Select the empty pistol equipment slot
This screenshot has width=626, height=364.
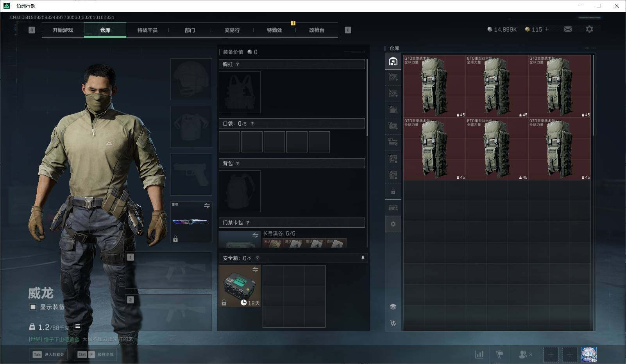pyautogui.click(x=191, y=174)
